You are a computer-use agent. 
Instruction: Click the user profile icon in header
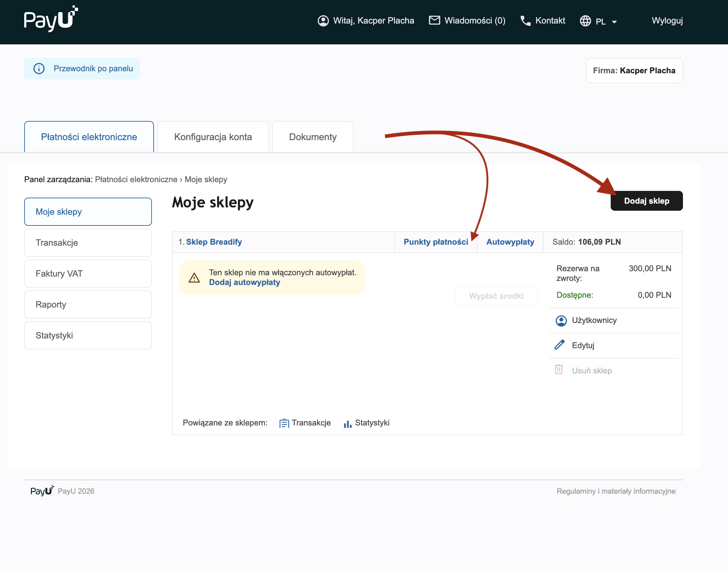point(323,21)
